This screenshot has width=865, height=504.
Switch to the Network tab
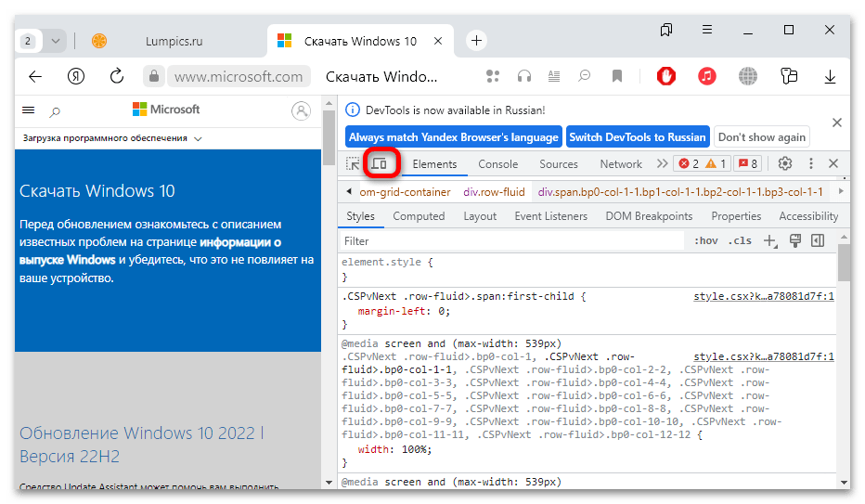(x=621, y=163)
